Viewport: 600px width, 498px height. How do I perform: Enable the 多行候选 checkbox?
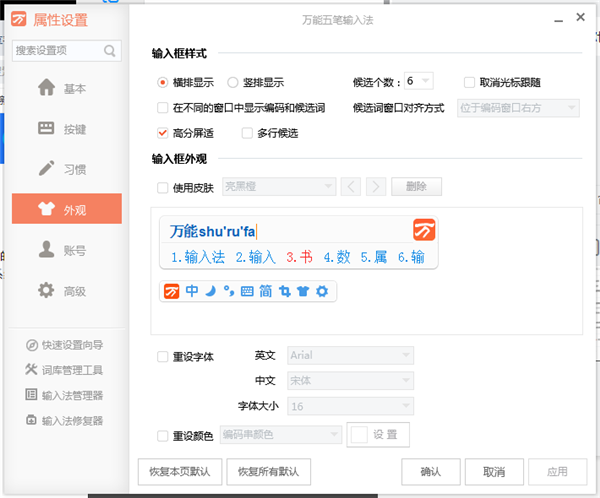[x=247, y=133]
